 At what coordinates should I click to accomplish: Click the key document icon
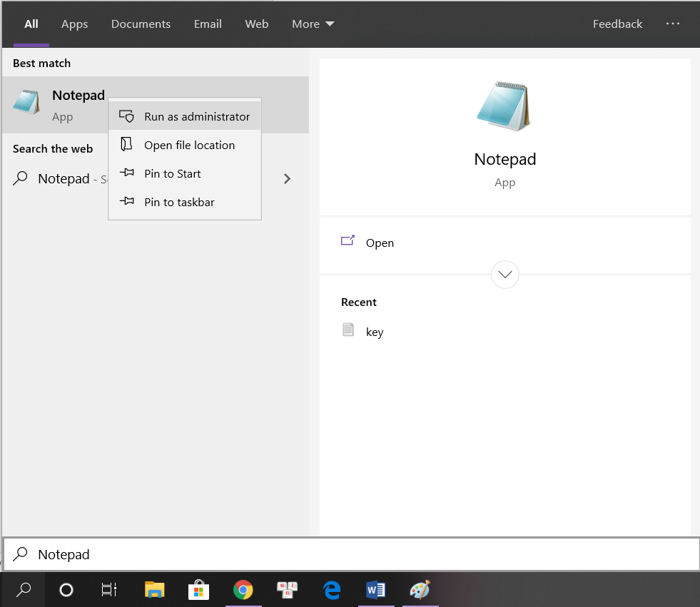[x=348, y=330]
